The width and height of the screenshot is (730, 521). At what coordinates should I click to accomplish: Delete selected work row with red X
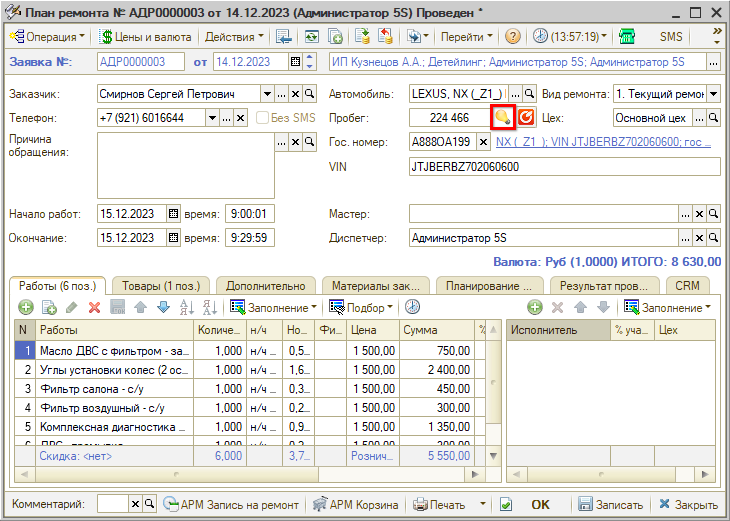pyautogui.click(x=95, y=307)
